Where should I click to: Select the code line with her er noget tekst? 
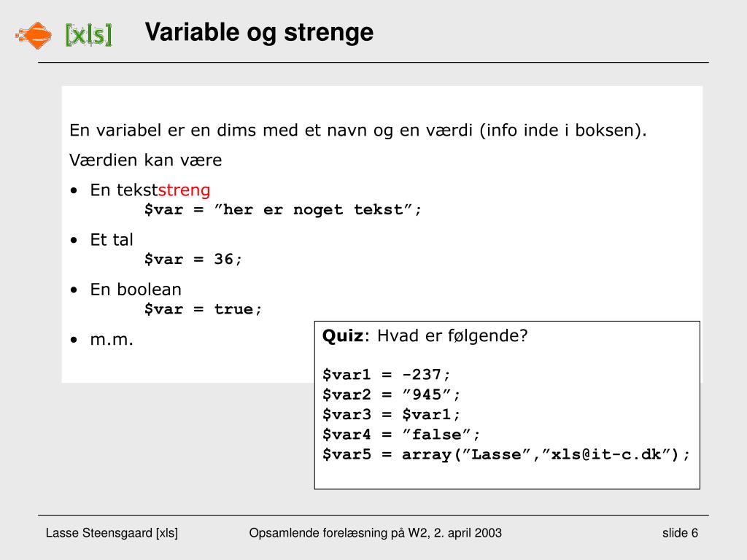[283, 210]
